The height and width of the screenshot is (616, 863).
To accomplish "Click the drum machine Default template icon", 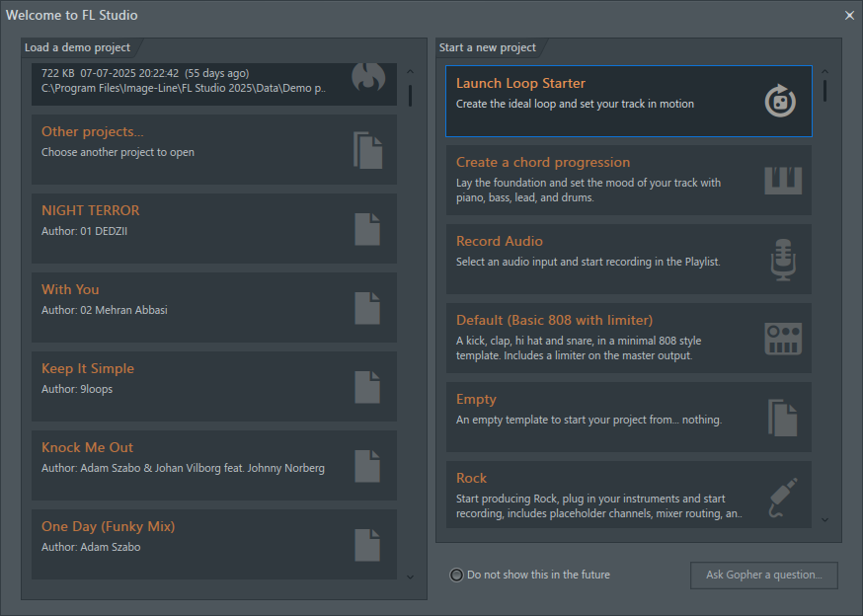I will click(783, 338).
